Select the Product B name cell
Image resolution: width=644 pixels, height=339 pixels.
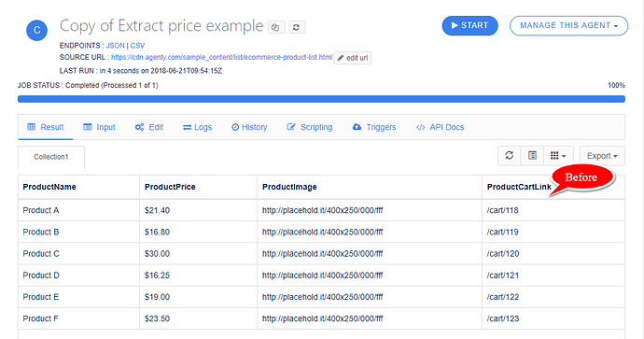pyautogui.click(x=78, y=233)
